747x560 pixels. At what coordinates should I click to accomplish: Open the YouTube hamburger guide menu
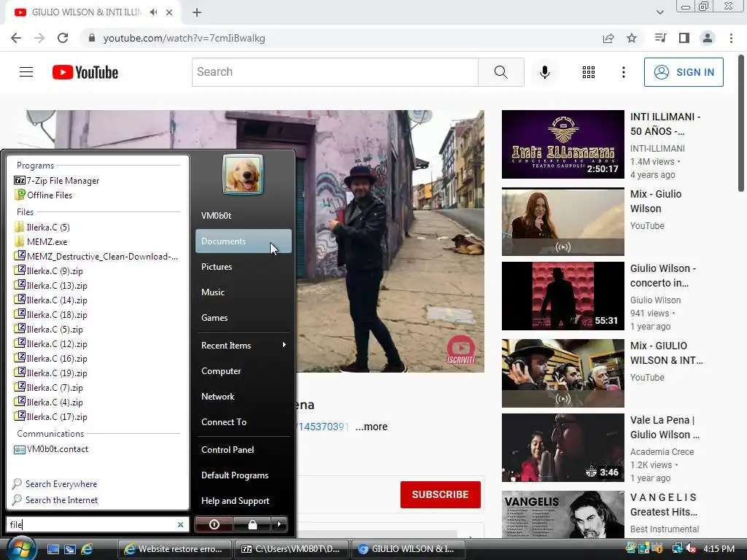coord(26,72)
